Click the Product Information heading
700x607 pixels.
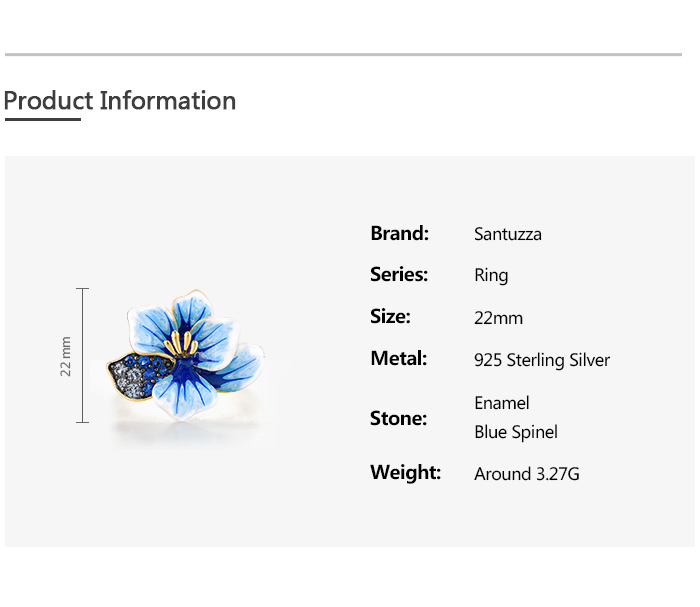tap(120, 101)
